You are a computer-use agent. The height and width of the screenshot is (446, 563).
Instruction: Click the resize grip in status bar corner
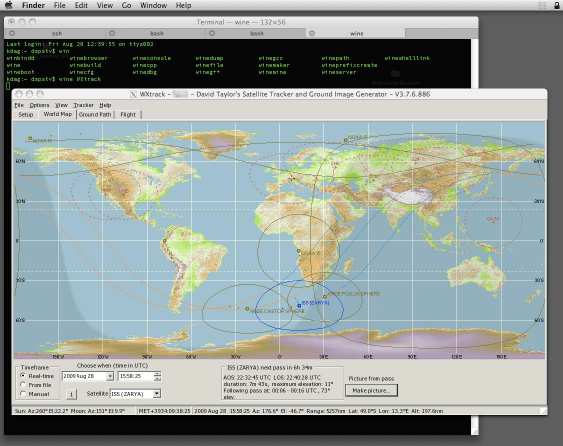(544, 410)
